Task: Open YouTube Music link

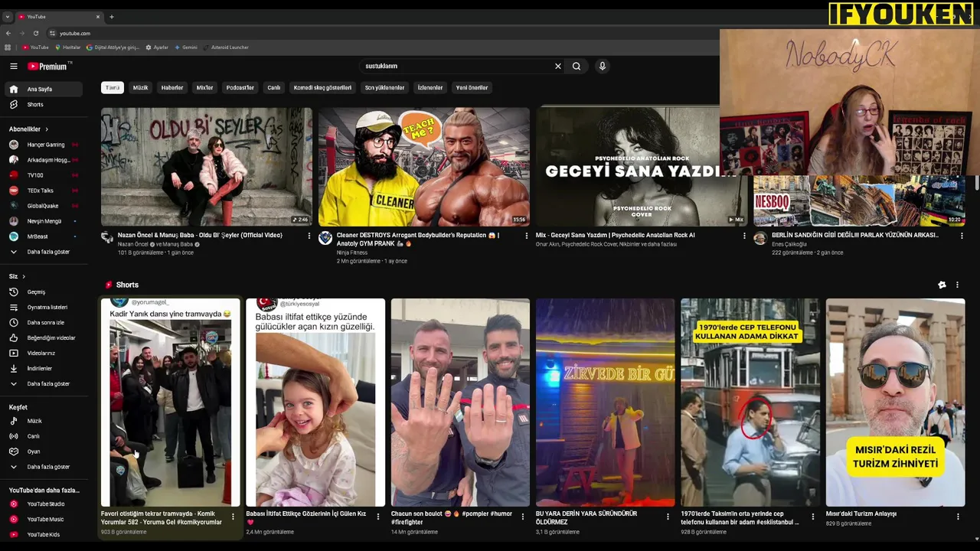Action: pos(42,520)
